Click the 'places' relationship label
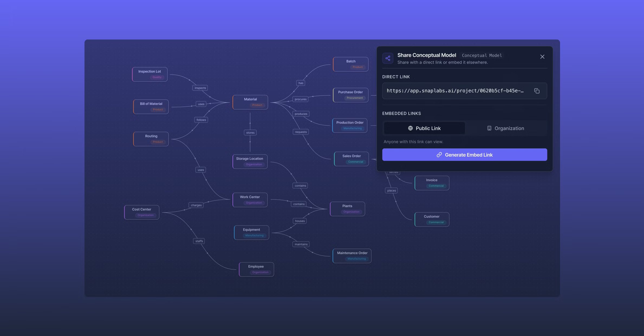The image size is (644, 336). tap(392, 191)
